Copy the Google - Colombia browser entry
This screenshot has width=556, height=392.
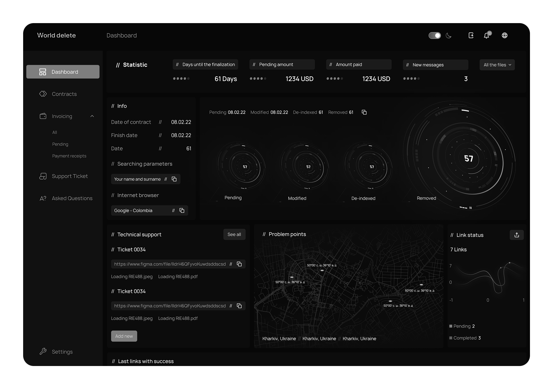[182, 211]
